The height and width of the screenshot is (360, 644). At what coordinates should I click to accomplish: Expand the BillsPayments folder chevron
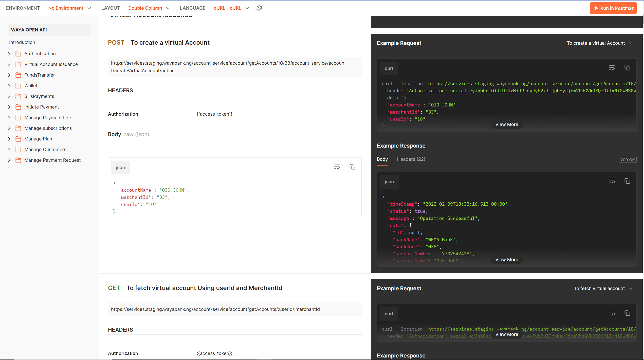(x=9, y=96)
